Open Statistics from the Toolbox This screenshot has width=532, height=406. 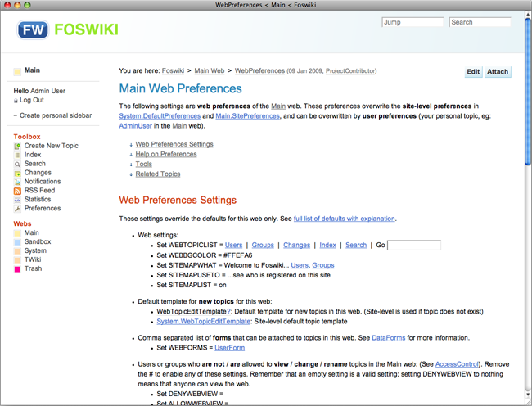click(x=38, y=199)
